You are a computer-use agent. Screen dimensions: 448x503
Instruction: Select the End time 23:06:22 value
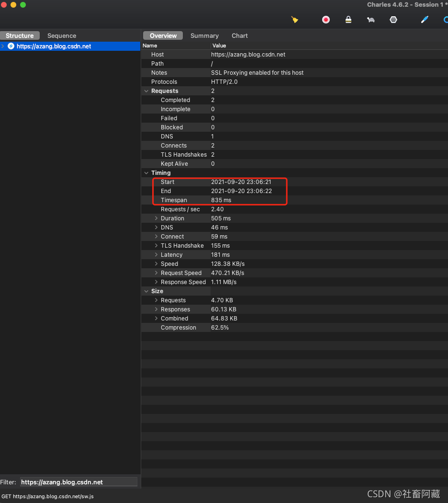pyautogui.click(x=241, y=191)
